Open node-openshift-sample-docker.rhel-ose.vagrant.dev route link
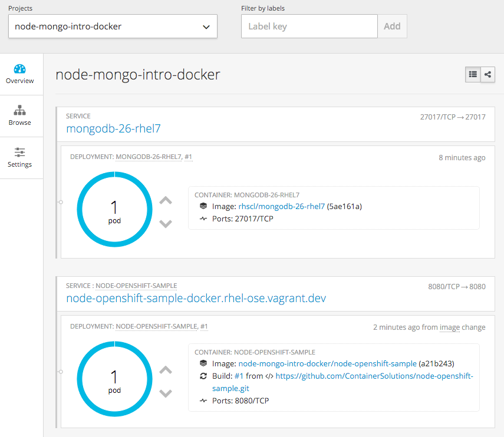This screenshot has height=437, width=504. click(196, 298)
